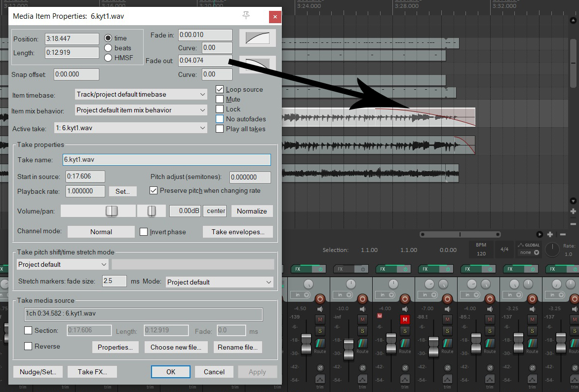Arm recording on the -10.0 volume track
579x392 pixels.
coord(362,299)
